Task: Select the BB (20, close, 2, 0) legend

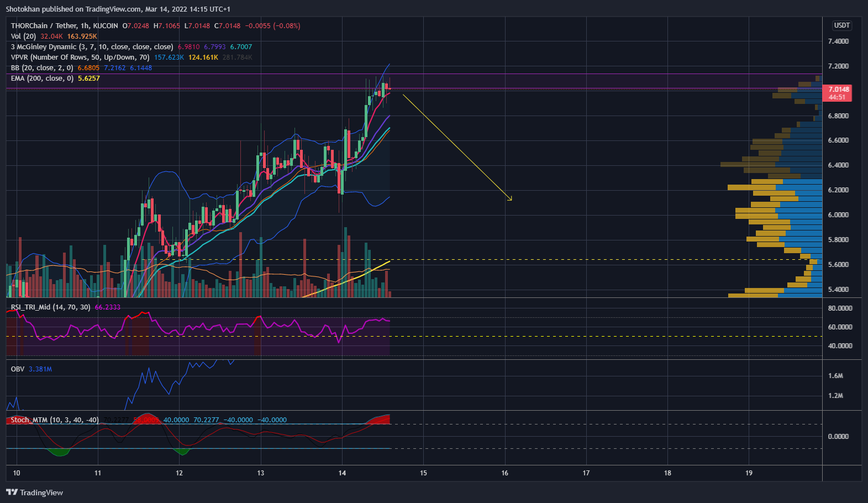Action: click(x=42, y=68)
